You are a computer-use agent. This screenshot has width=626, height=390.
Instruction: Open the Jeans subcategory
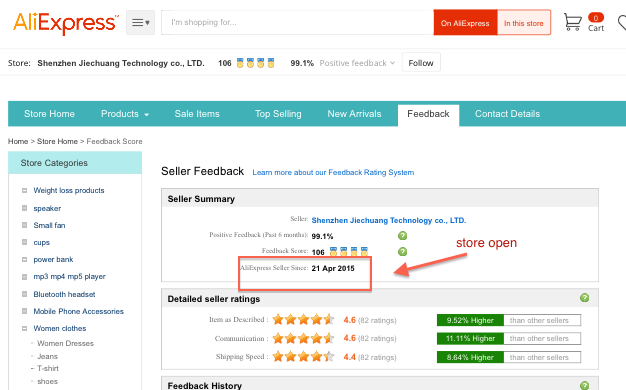point(47,356)
